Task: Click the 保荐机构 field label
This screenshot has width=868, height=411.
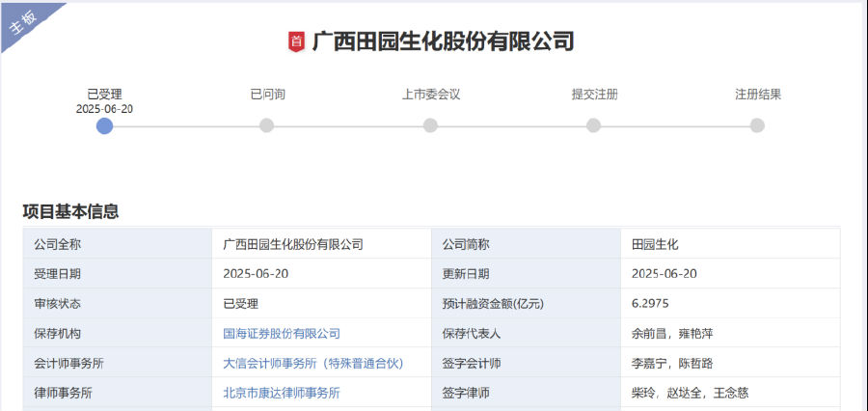Action: tap(57, 334)
